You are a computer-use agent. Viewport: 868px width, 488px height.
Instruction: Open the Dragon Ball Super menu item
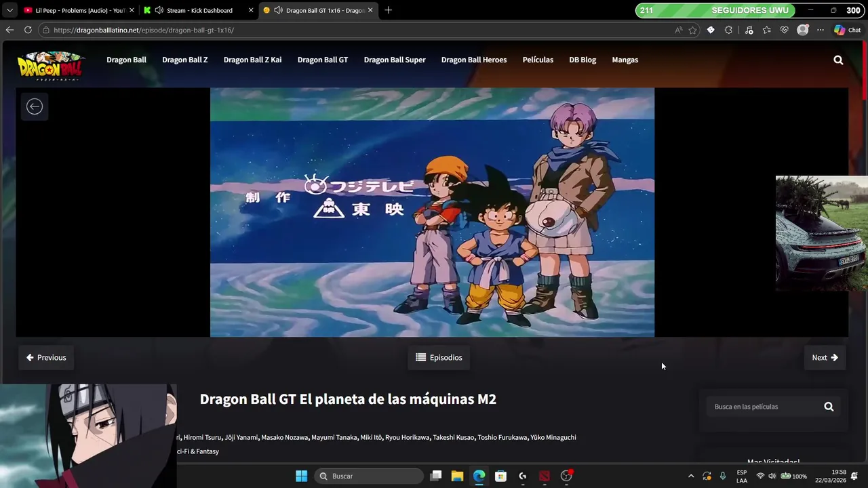(x=395, y=60)
